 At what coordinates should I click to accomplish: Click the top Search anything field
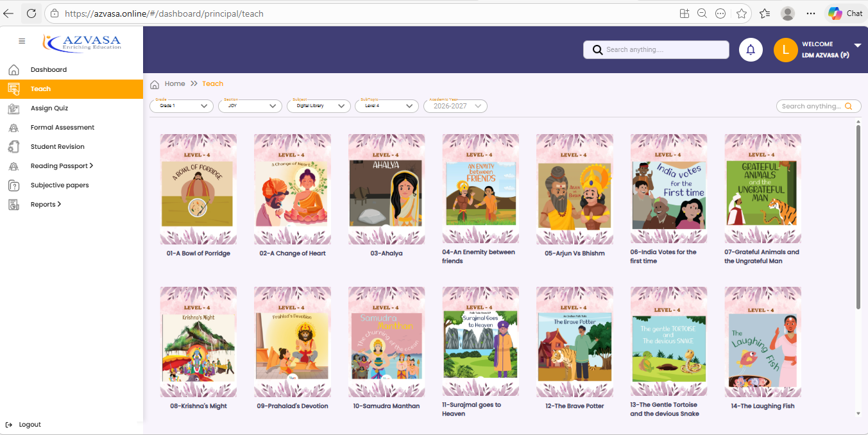click(x=656, y=50)
